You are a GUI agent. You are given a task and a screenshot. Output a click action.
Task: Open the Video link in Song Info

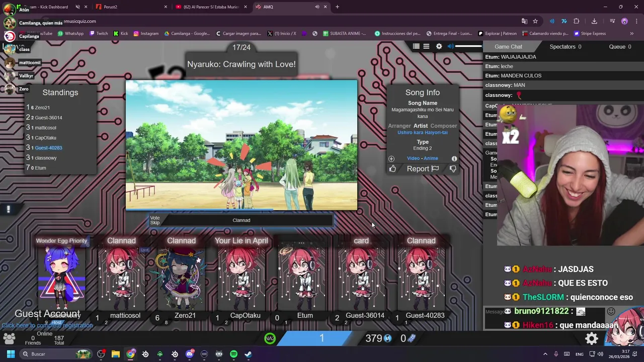(413, 158)
